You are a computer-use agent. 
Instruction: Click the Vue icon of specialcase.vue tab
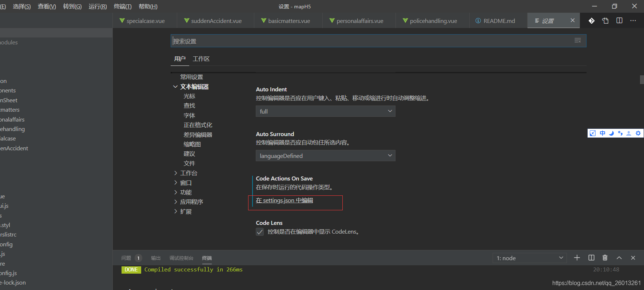click(122, 21)
